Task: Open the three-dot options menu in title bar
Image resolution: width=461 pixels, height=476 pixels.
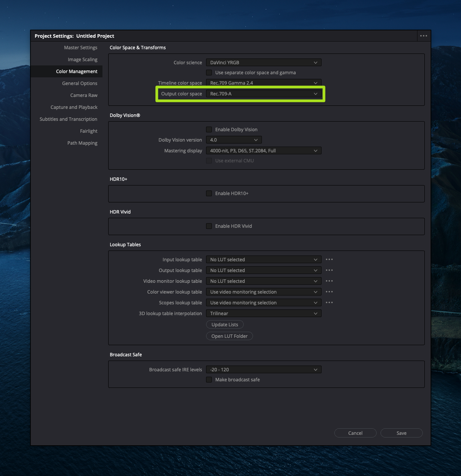Action: coord(424,36)
